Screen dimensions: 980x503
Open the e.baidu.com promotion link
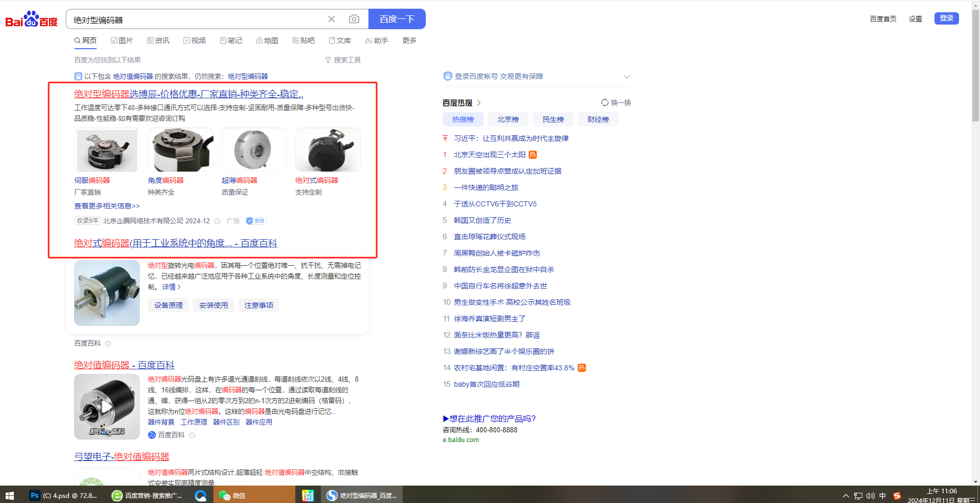(x=461, y=440)
